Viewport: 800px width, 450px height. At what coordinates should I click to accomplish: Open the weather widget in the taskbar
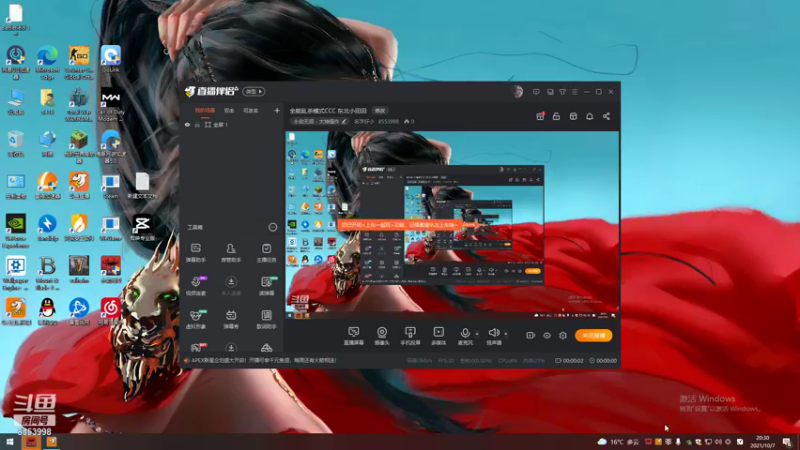point(618,442)
